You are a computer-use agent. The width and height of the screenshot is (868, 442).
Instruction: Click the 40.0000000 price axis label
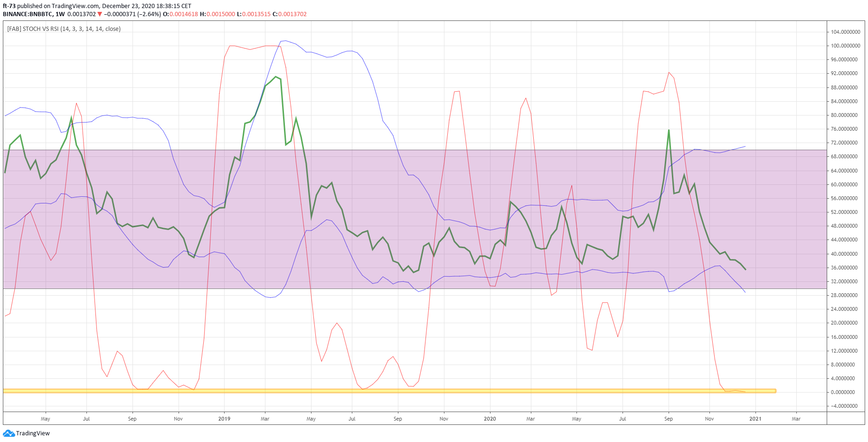point(845,254)
